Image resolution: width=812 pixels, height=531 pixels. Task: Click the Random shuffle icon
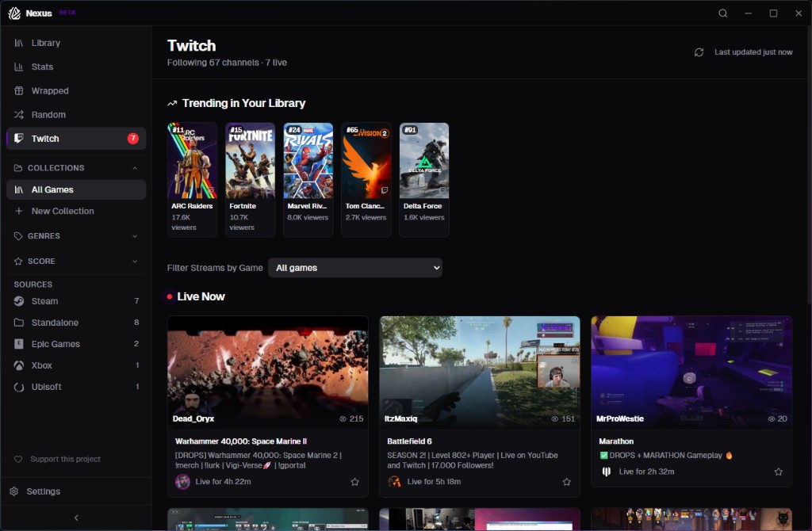(17, 114)
